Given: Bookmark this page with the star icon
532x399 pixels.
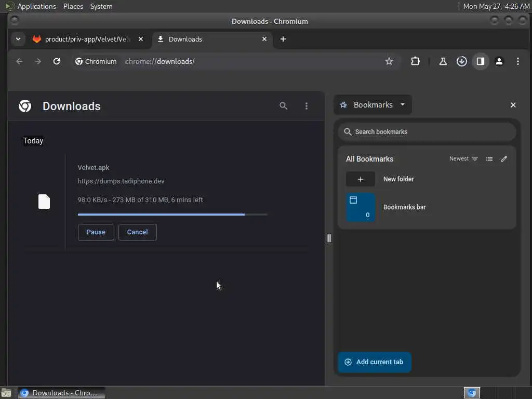Looking at the screenshot, I should coord(389,61).
